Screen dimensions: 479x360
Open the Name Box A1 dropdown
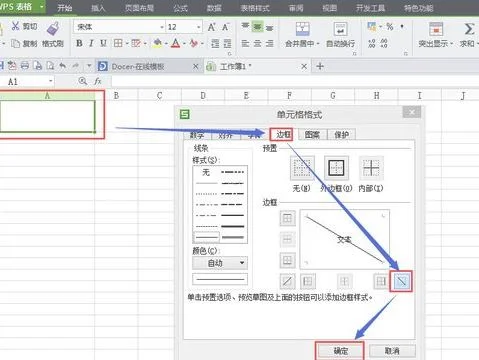click(51, 81)
